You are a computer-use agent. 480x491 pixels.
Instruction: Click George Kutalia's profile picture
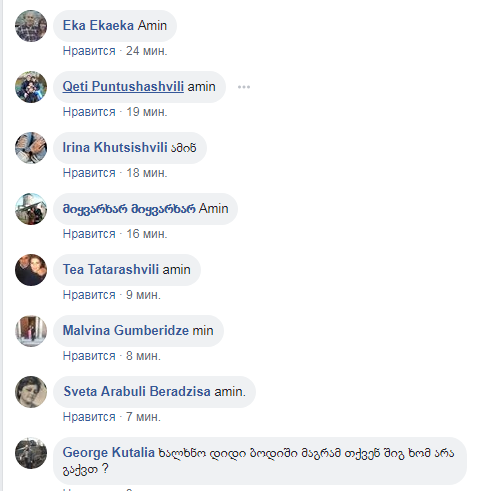31,453
